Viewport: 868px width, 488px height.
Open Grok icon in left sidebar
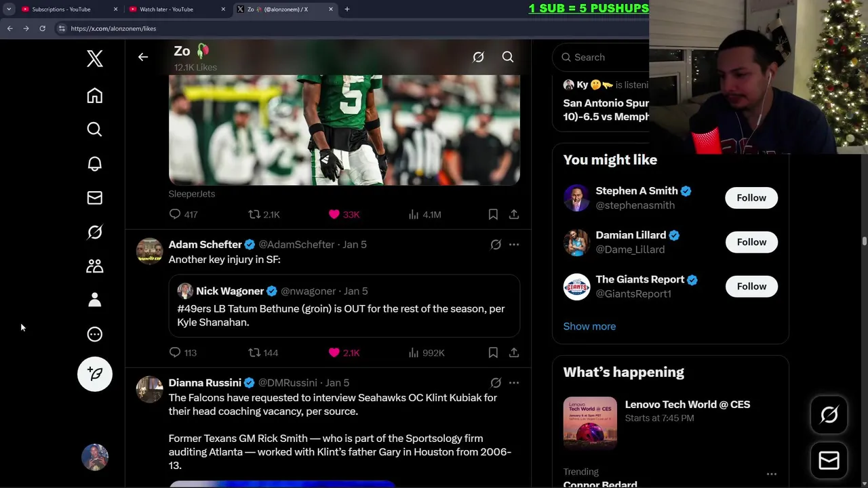(x=95, y=232)
